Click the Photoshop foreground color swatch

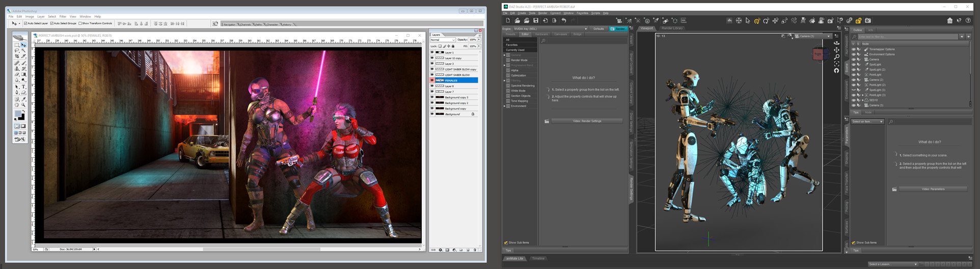point(18,113)
